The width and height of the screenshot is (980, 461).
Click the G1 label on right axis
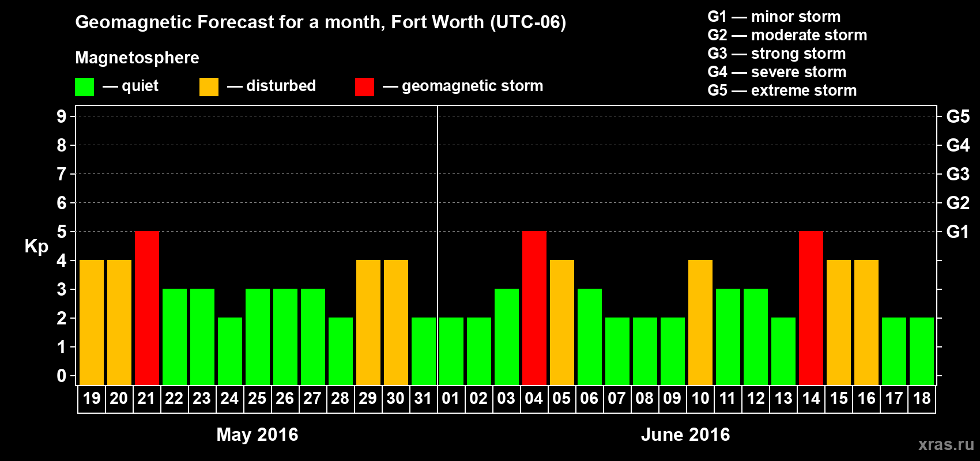coord(958,232)
